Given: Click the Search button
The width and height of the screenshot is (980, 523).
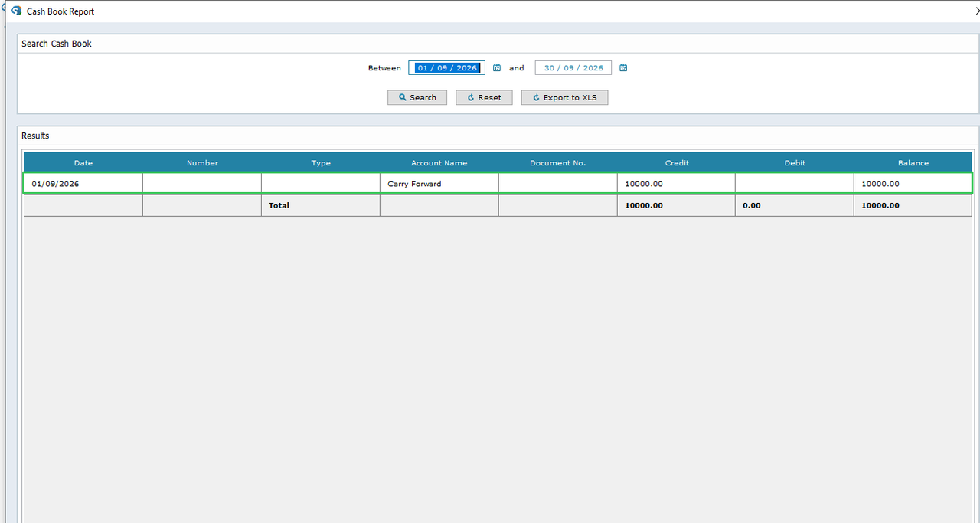Looking at the screenshot, I should click(417, 97).
